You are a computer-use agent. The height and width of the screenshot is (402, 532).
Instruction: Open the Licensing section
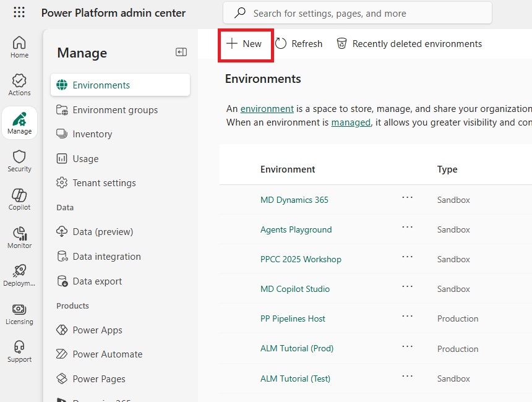[x=19, y=314]
